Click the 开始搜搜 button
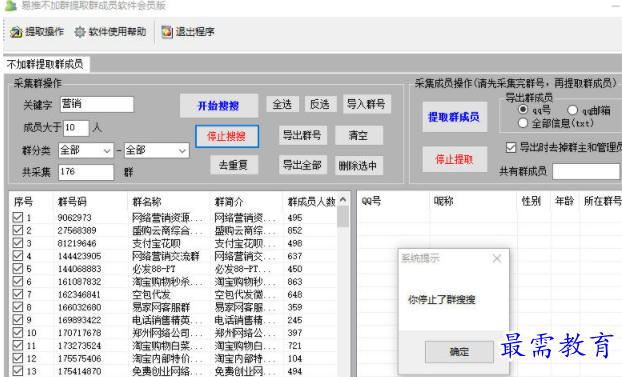Screen dimensions: 622x377 [219, 106]
